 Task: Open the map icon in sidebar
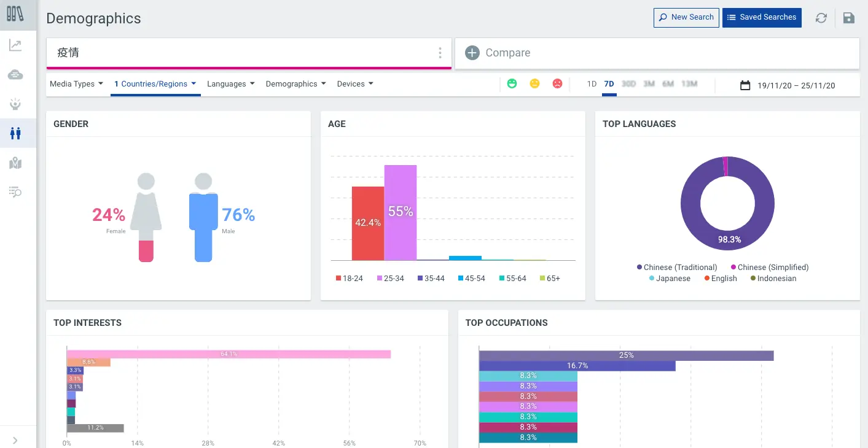click(15, 163)
